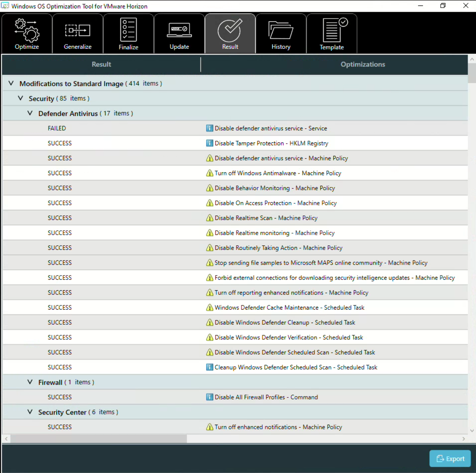The width and height of the screenshot is (476, 473).
Task: Click the Optimizations column header
Action: tap(362, 64)
